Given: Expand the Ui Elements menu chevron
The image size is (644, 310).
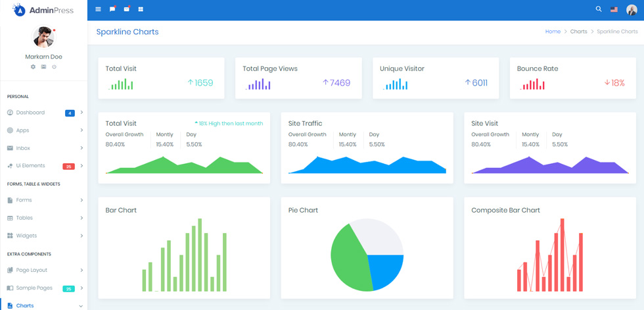Looking at the screenshot, I should [81, 166].
